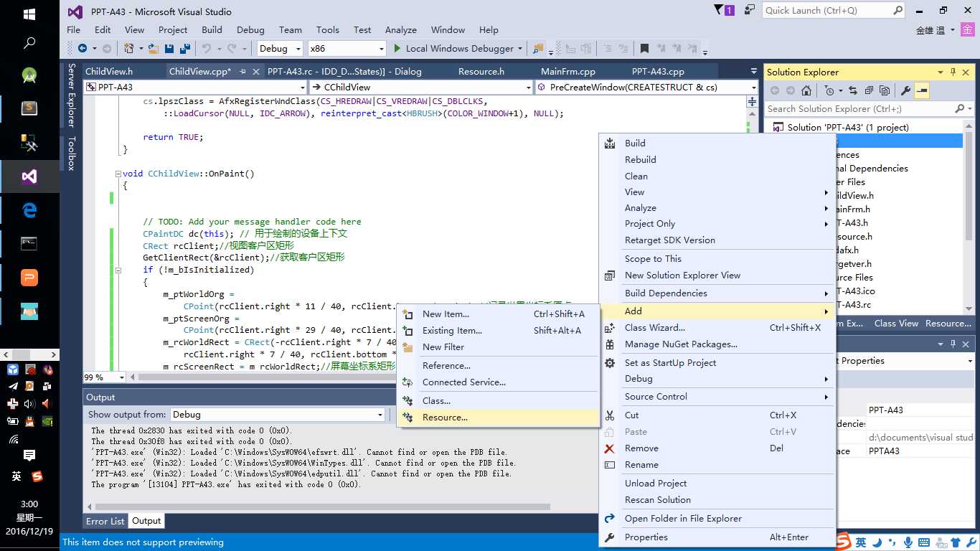Screen dimensions: 980x551
Task: Open Solution Explorer window options arrow
Action: click(x=941, y=72)
